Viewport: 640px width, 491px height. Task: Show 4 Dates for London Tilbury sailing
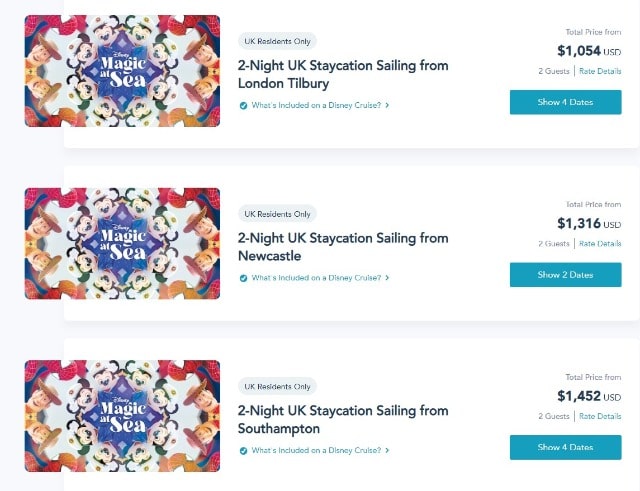[565, 102]
